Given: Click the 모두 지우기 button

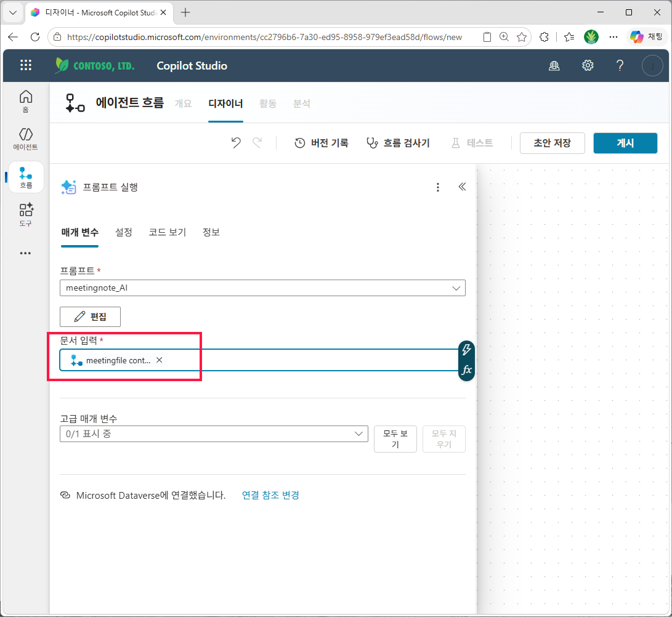Looking at the screenshot, I should tap(444, 439).
